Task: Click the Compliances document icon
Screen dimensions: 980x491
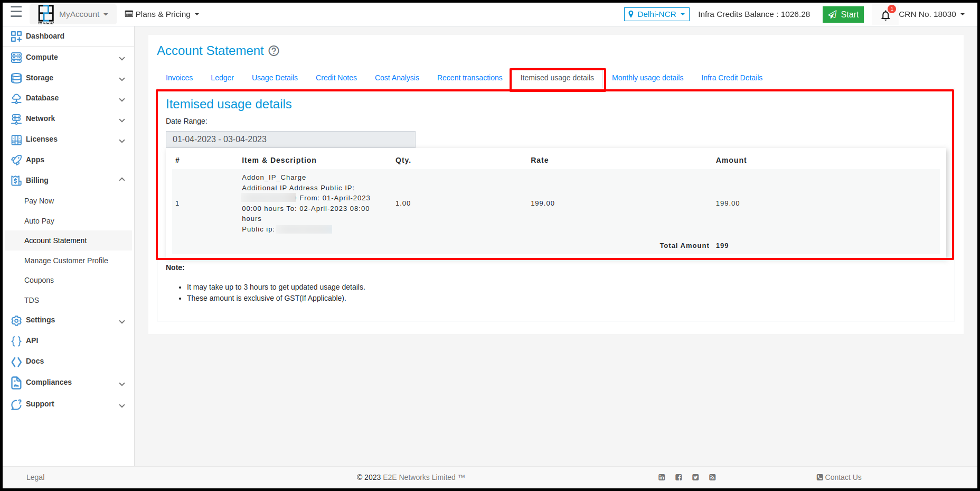Action: 16,383
